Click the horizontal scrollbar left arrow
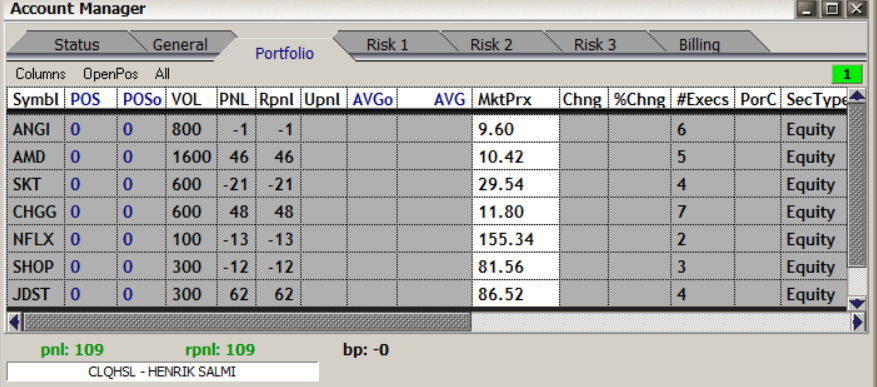 pos(15,322)
